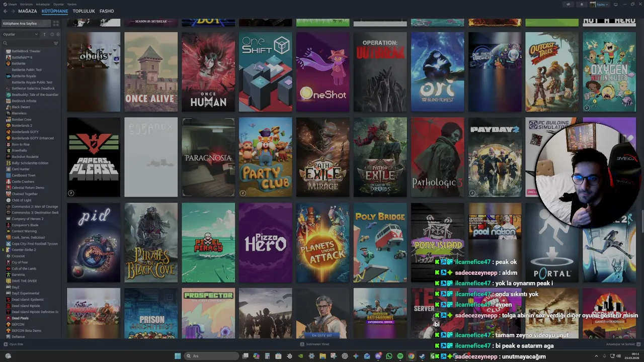The width and height of the screenshot is (644, 362).
Task: Click İndirmeleri Yönet at the bottom
Action: pyautogui.click(x=314, y=344)
